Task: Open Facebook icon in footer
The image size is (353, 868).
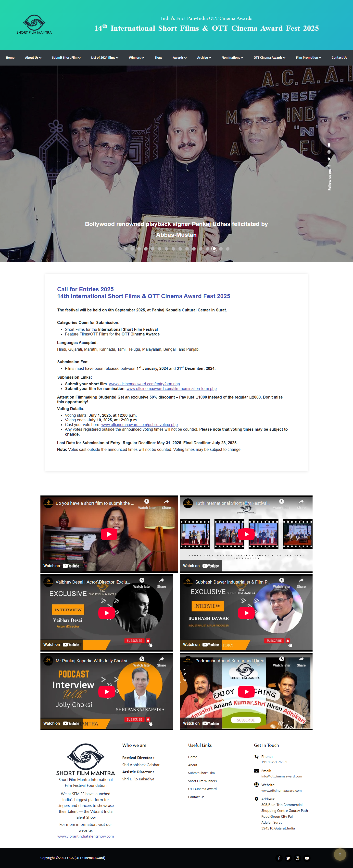Action: tap(279, 858)
